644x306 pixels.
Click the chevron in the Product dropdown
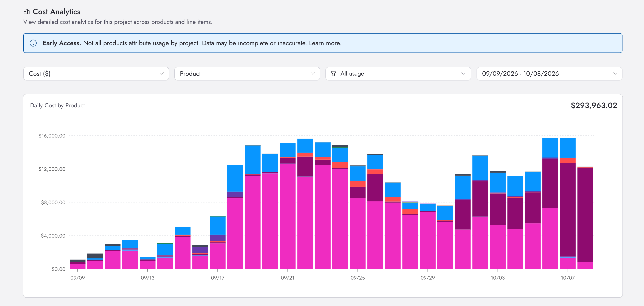coord(313,74)
